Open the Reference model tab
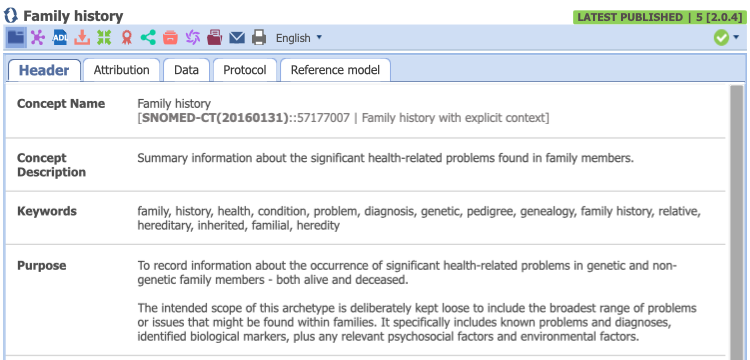 (x=335, y=70)
